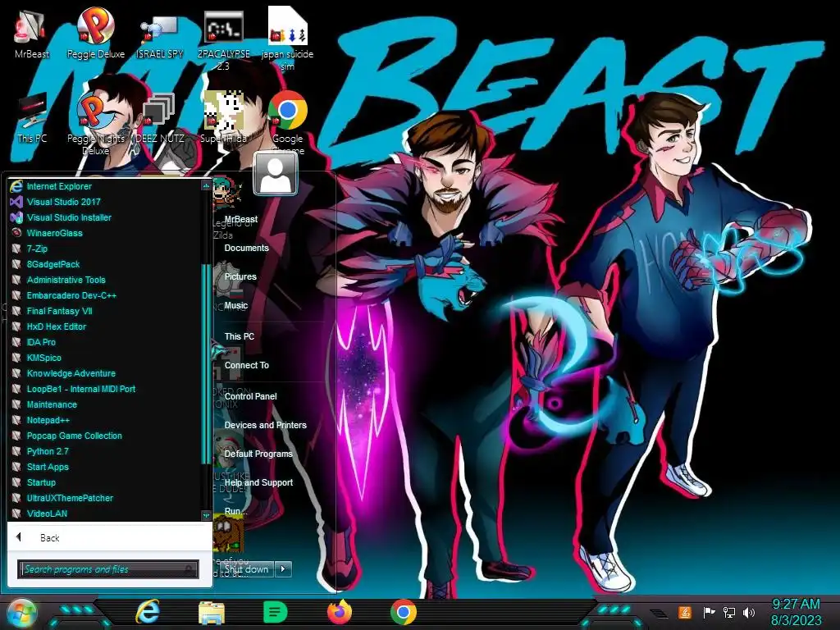Open Devices and Printers
Viewport: 840px width, 630px height.
265,426
